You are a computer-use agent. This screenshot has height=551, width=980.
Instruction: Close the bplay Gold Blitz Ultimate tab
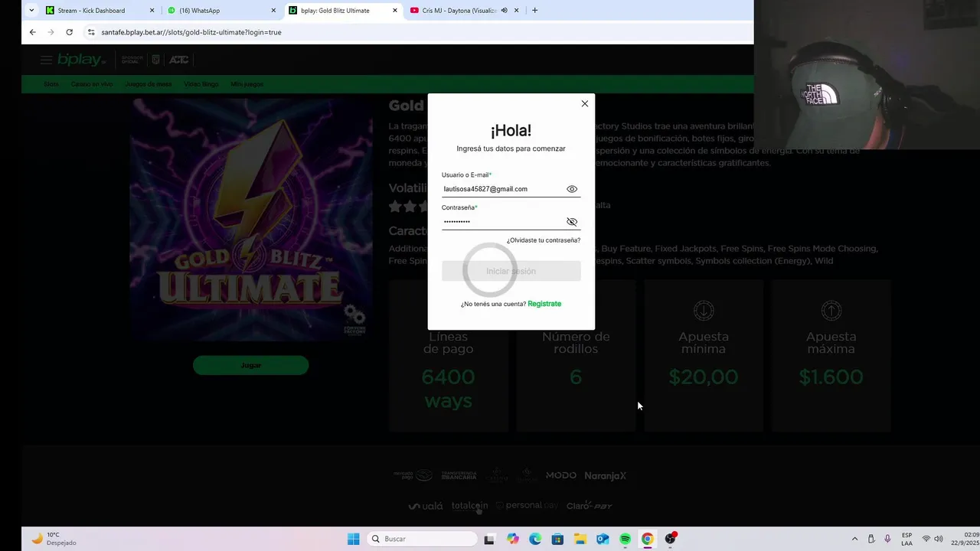395,11
